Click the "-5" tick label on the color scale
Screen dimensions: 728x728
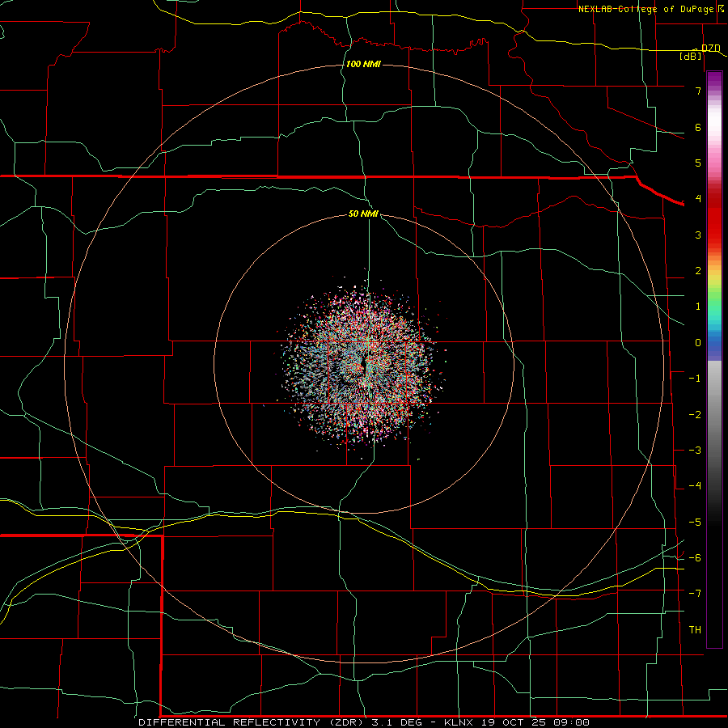click(695, 523)
